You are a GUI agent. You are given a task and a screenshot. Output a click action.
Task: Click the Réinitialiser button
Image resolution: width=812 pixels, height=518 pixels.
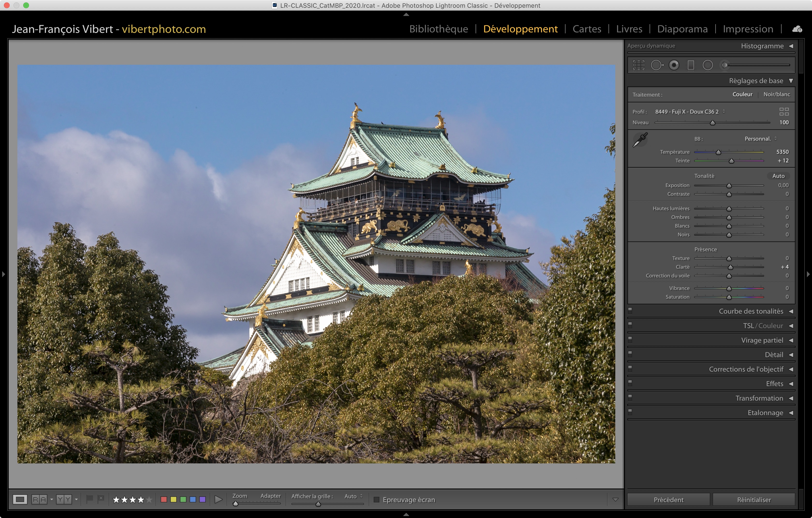754,499
